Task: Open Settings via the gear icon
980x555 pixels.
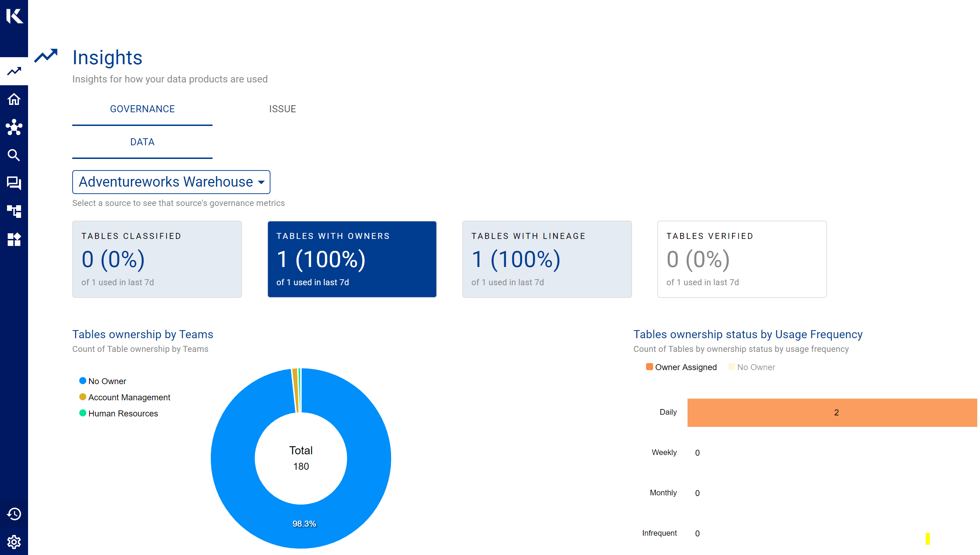Action: 14,542
